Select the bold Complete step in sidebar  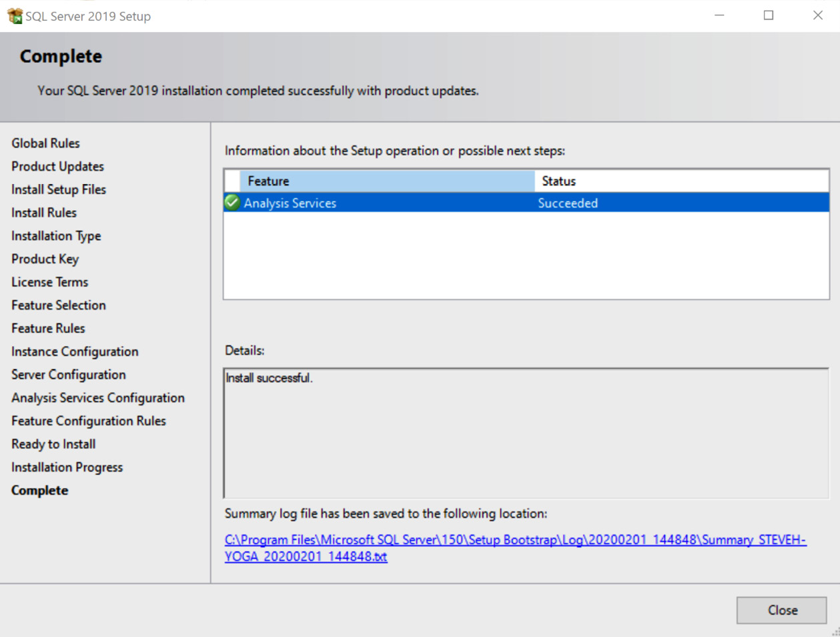tap(40, 490)
